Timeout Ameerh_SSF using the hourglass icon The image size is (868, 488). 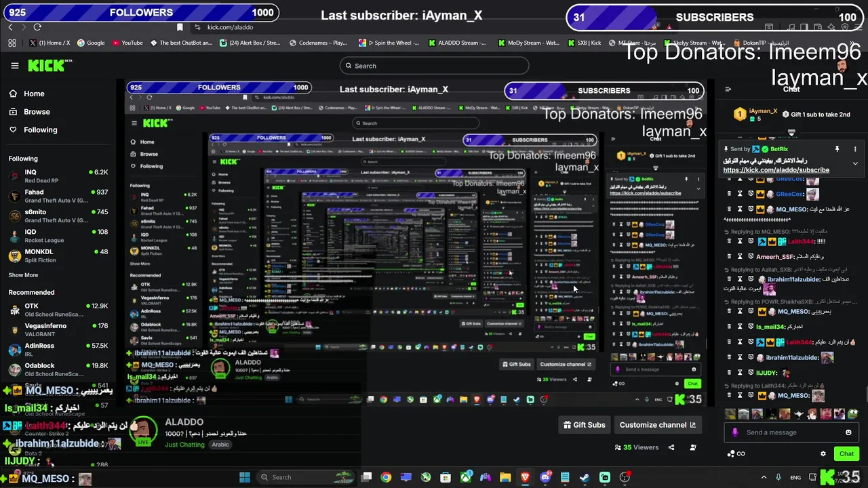click(740, 257)
